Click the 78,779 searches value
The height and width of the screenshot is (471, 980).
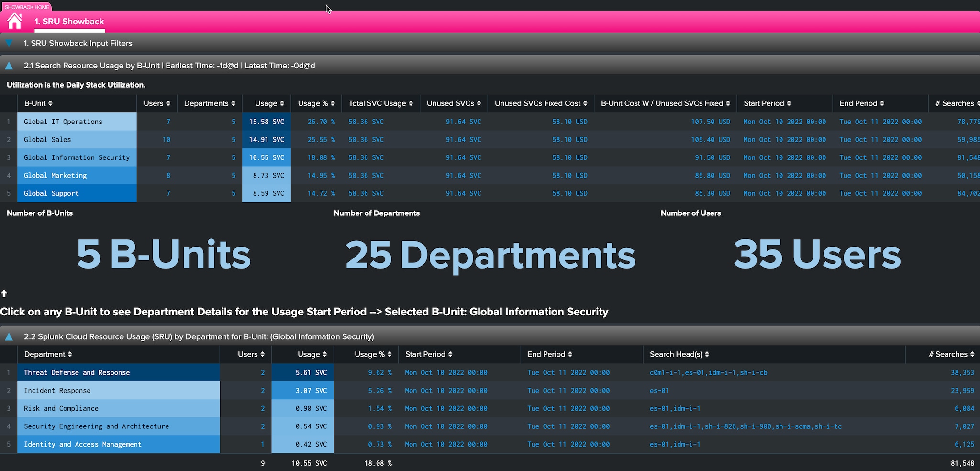[968, 122]
